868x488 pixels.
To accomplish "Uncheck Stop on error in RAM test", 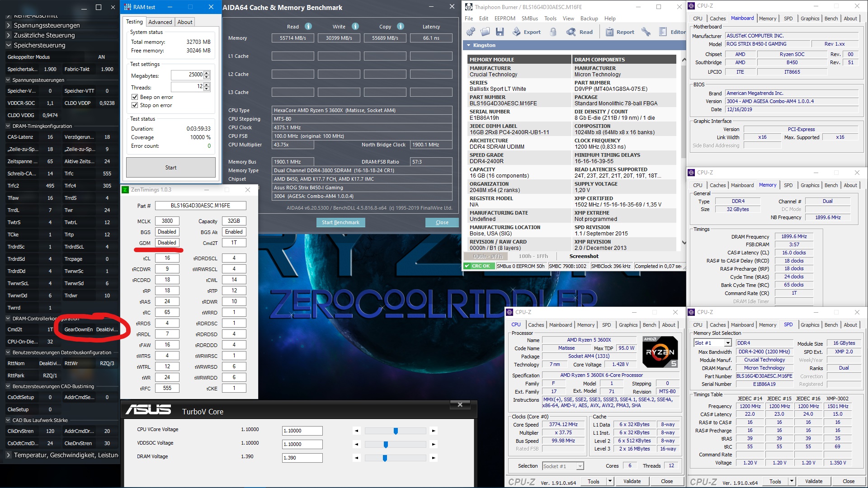I will [134, 105].
